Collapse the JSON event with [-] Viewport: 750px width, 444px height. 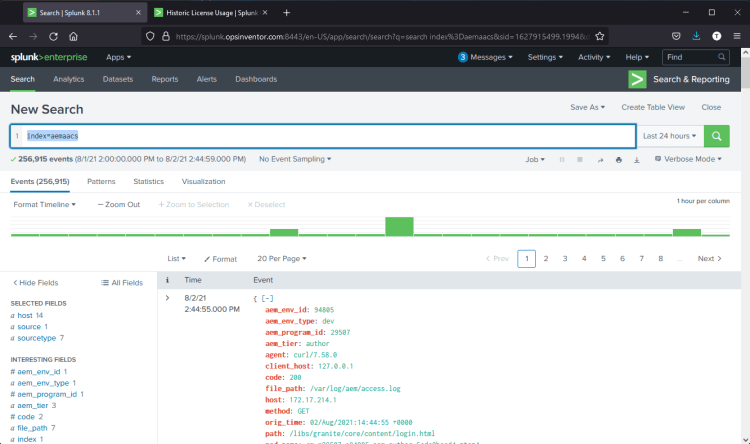coord(267,299)
